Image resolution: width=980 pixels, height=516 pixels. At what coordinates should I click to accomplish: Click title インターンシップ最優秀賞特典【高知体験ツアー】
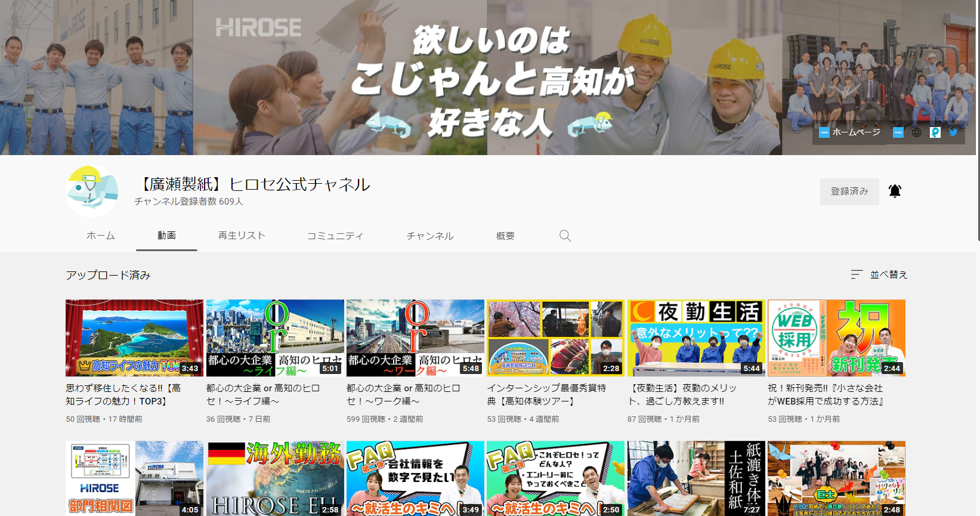[x=546, y=394]
